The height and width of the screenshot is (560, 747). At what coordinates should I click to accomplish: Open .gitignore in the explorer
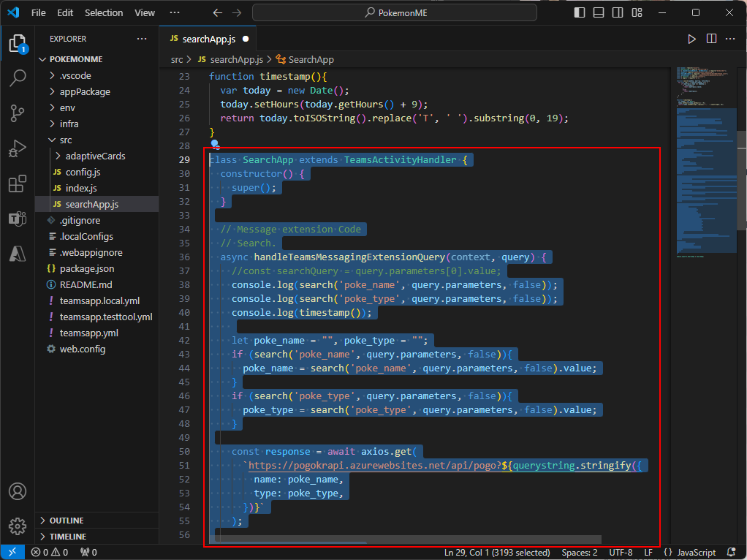tap(97, 220)
